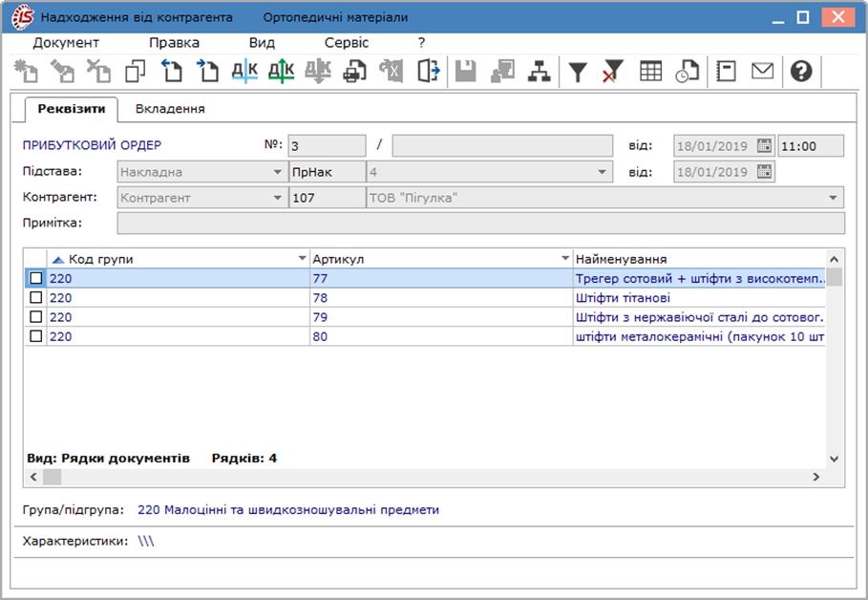Click article cell 79
The image size is (868, 600).
(x=440, y=317)
